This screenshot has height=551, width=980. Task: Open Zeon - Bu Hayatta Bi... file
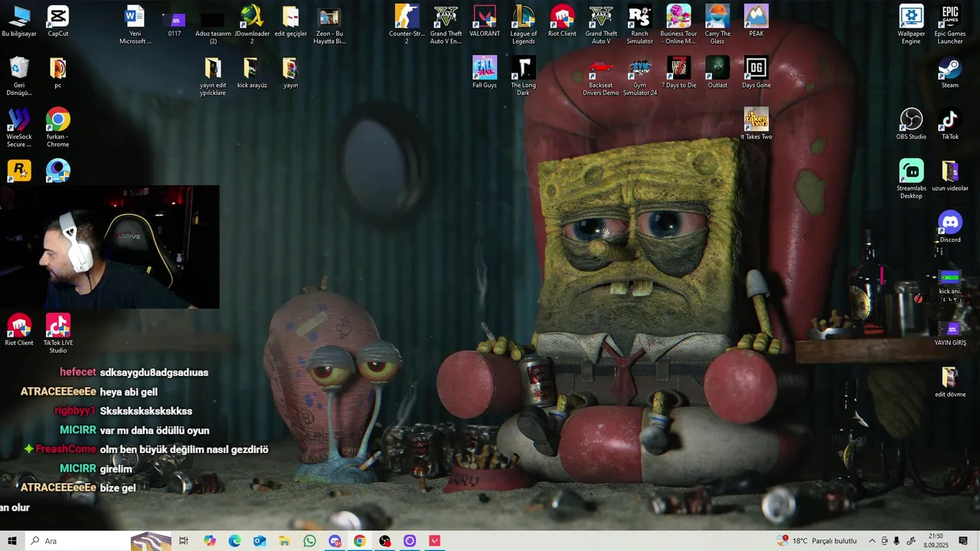329,24
